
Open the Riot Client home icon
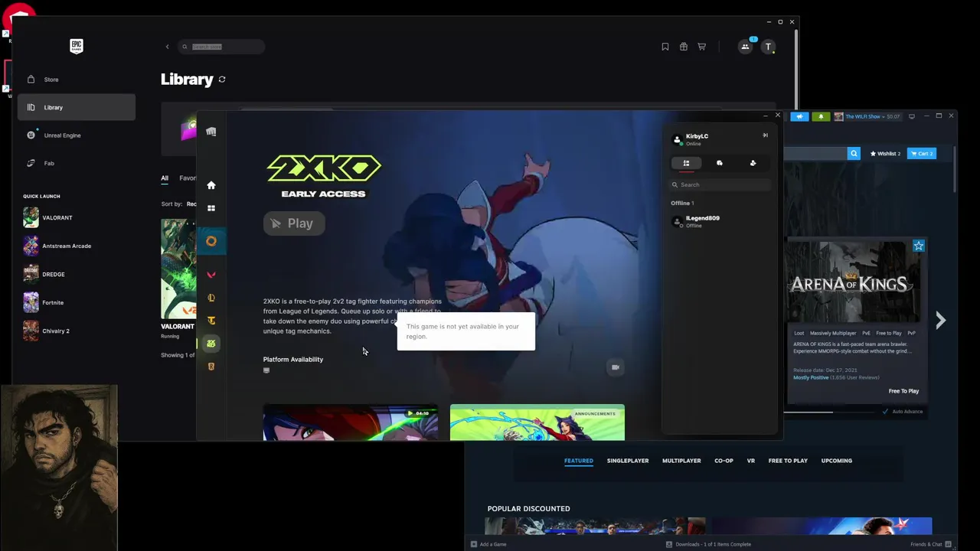point(211,185)
